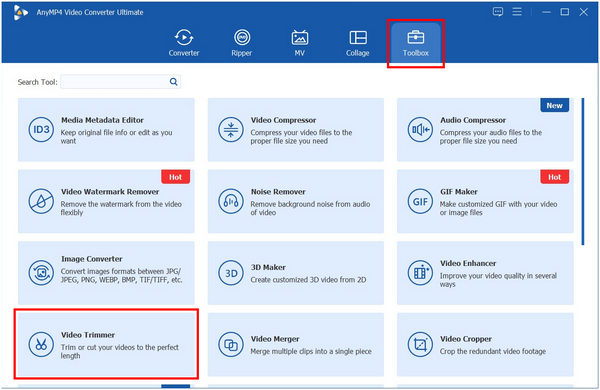Click "Improve your video quality" description
The width and height of the screenshot is (600, 390).
498,280
